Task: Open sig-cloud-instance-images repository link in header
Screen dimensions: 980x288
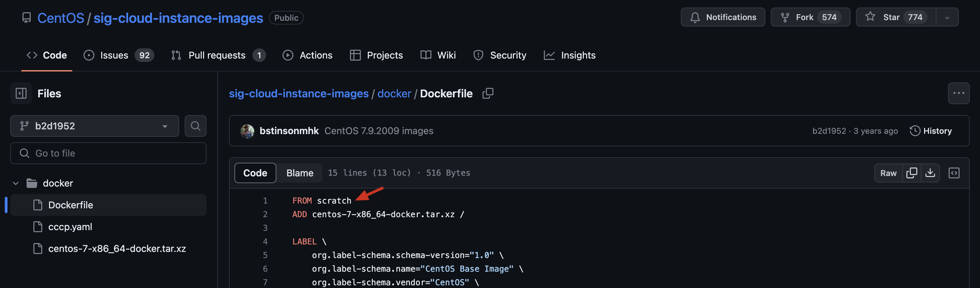Action: click(x=178, y=18)
